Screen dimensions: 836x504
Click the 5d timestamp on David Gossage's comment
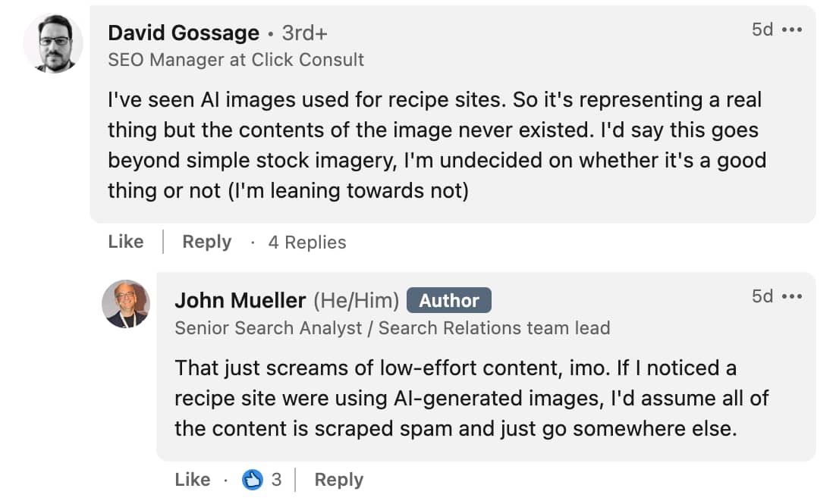(762, 30)
